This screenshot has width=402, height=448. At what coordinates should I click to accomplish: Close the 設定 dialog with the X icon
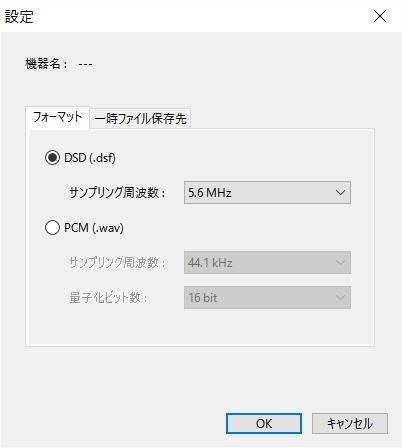380,16
